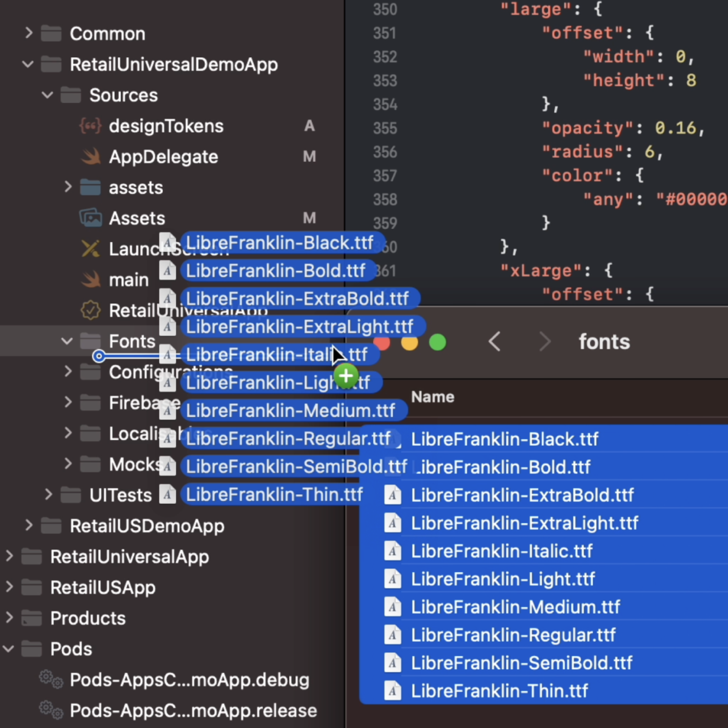Expand the Firebase group
This screenshot has width=728, height=728.
coord(68,403)
